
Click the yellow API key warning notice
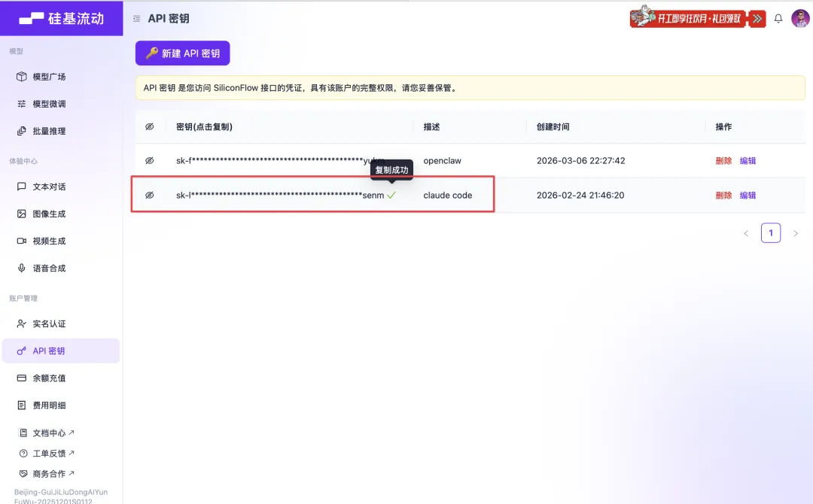coord(470,88)
